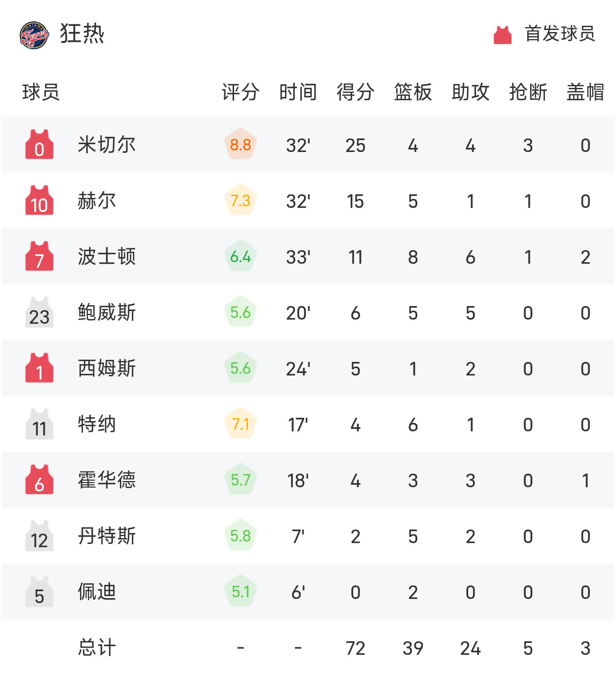Tap jersey number 7 icon for 波士顿
This screenshot has width=616, height=677.
[39, 256]
